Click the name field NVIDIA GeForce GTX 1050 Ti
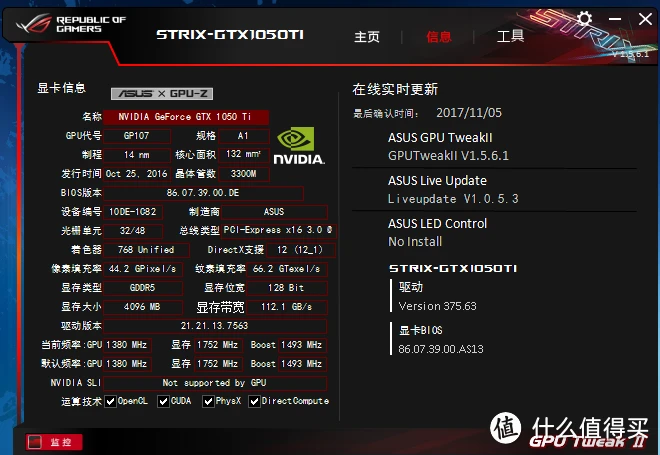Screen dimensions: 660x455 (x=186, y=117)
